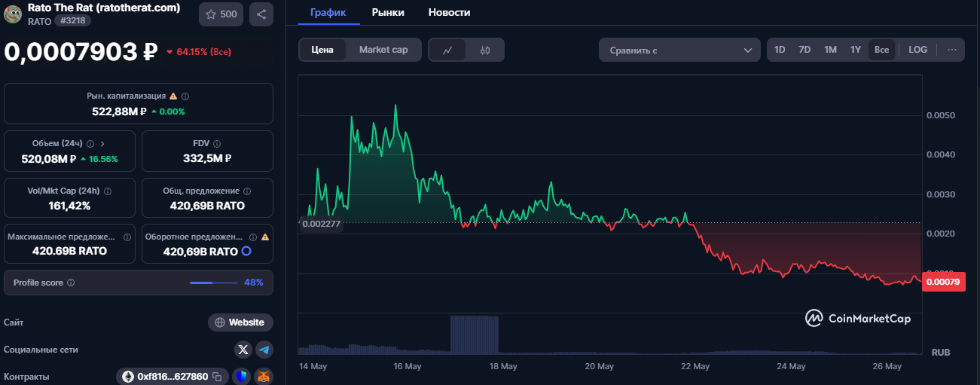
Task: Open the Rato The Rat coin logo
Action: pyautogui.click(x=13, y=14)
